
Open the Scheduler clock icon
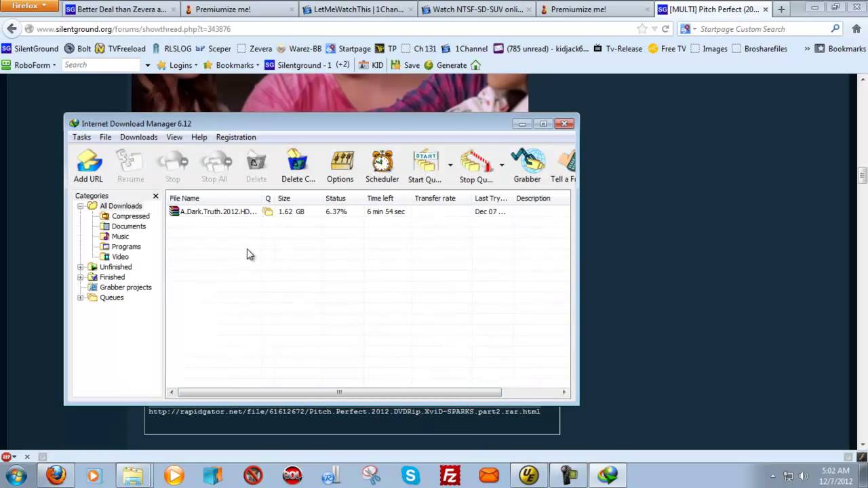382,166
